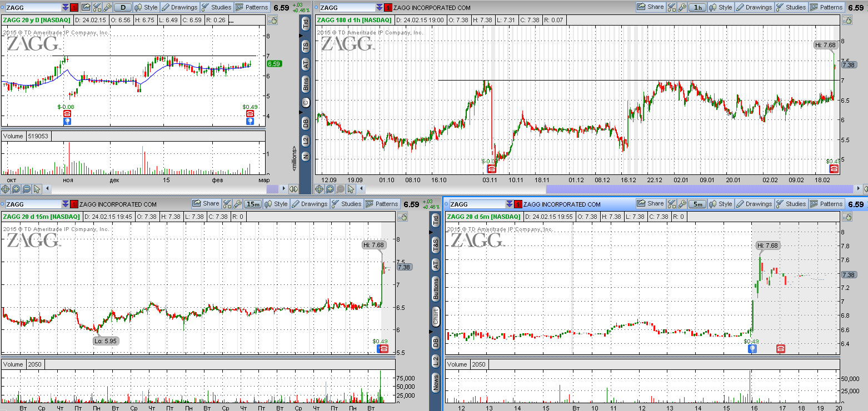Open Studies menu in 1h chart
Viewport: 868px width, 411px height.
[x=791, y=7]
